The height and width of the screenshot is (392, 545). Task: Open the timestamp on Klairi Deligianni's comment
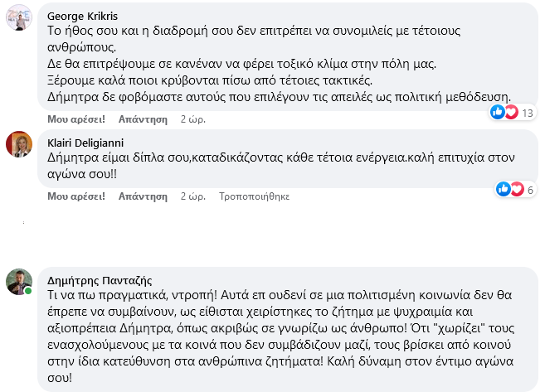193,197
